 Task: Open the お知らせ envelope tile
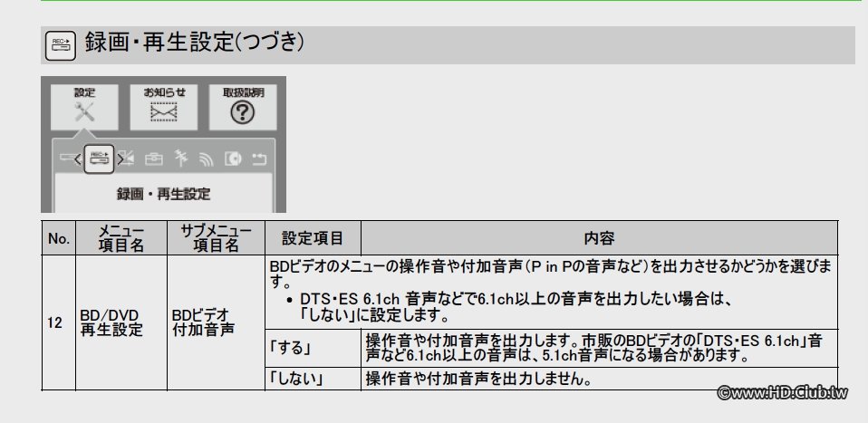click(x=163, y=107)
